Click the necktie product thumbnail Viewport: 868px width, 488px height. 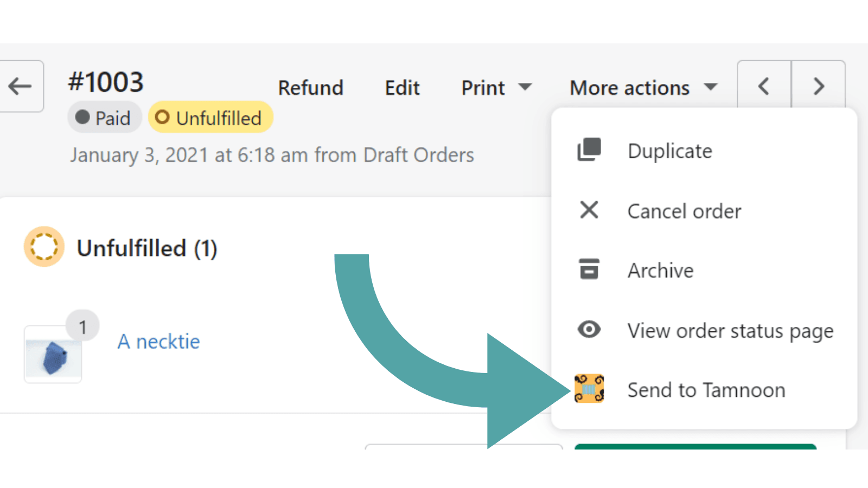point(53,355)
